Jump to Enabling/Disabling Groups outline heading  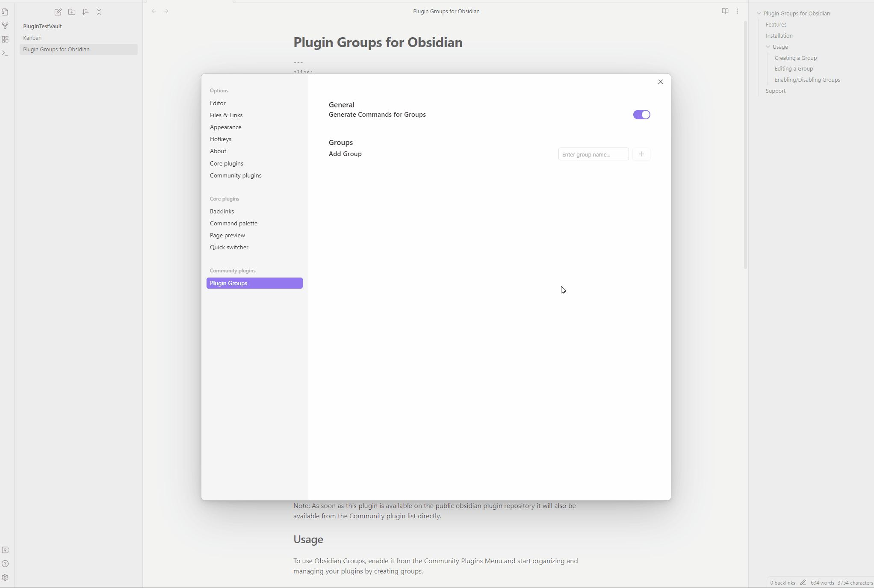(807, 80)
